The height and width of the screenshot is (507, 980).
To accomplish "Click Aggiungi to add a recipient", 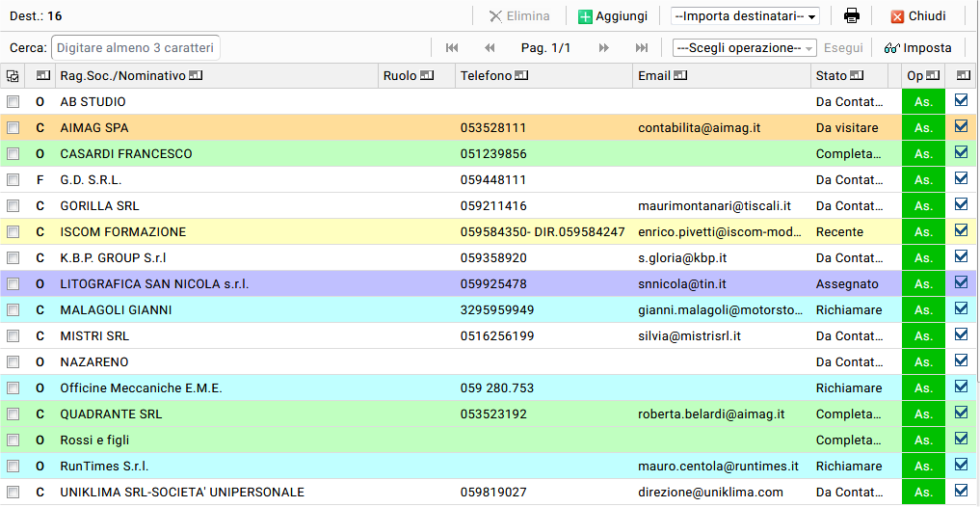I will point(613,16).
